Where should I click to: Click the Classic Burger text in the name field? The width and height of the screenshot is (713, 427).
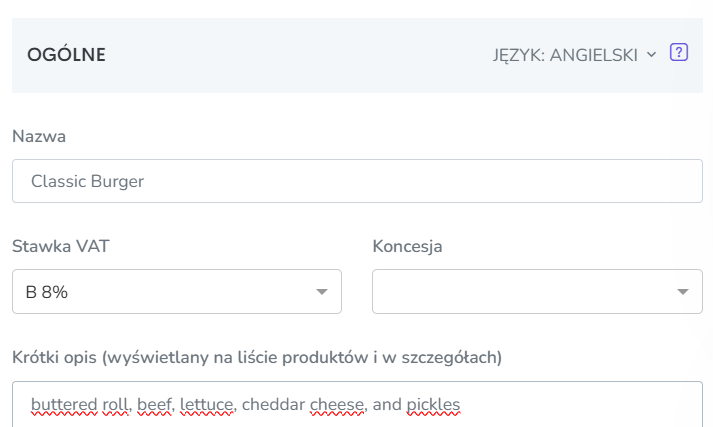[87, 181]
